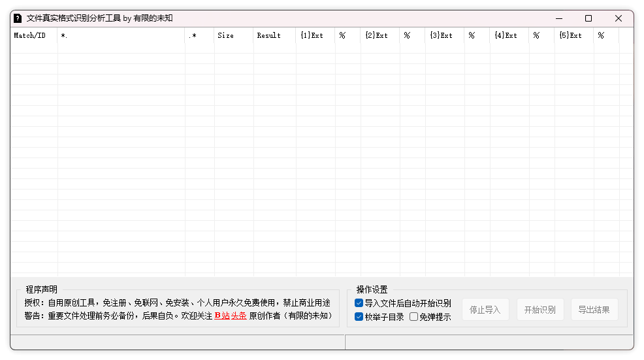Click the {1}Ext column header
644x360 pixels.
(x=315, y=35)
